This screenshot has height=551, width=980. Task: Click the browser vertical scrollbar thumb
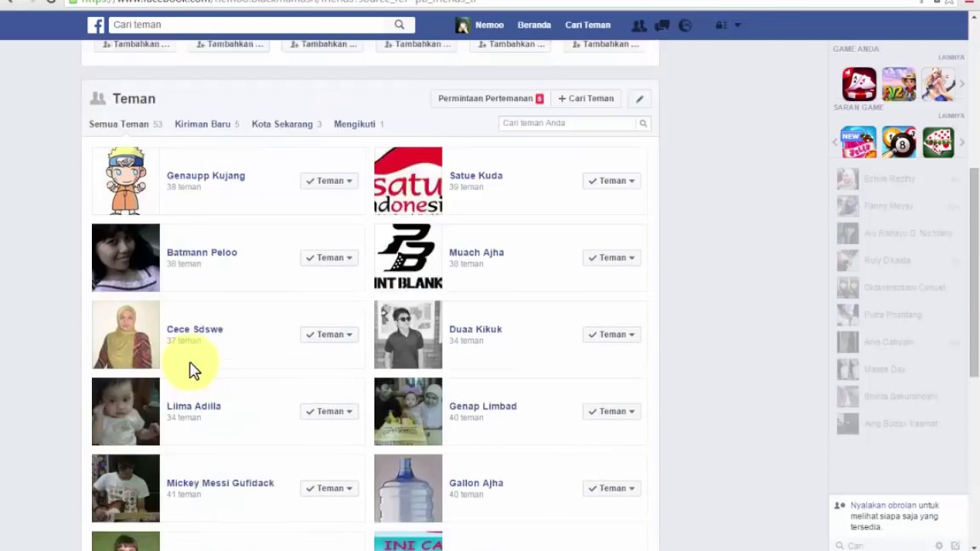[x=974, y=272]
